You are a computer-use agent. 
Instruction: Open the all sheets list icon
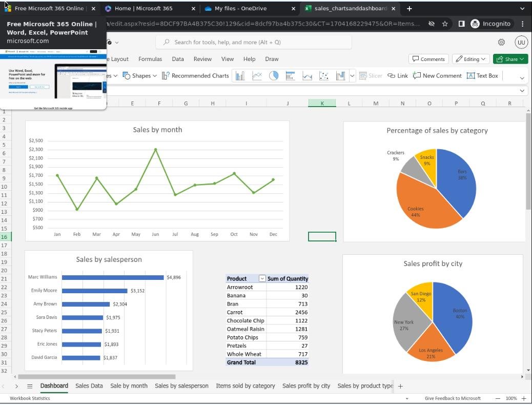(x=30, y=386)
